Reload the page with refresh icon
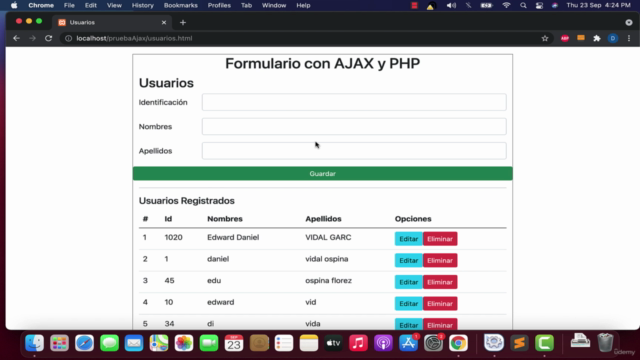The height and width of the screenshot is (360, 640). pos(48,38)
